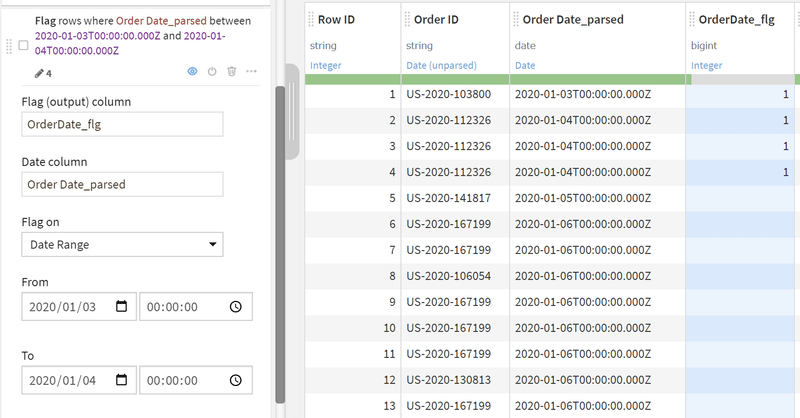Click the Integer meaning link under OrderDate_flg
The height and width of the screenshot is (418, 800).
[707, 65]
